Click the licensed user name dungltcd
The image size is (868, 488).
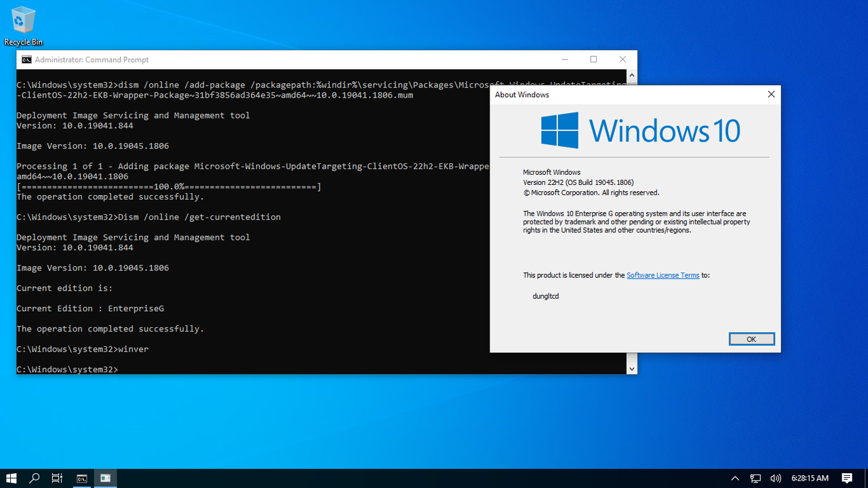click(546, 296)
